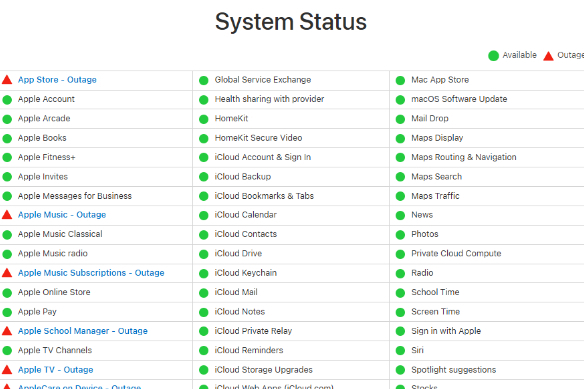Click the iCloud Storage Upgrades entry

(263, 370)
